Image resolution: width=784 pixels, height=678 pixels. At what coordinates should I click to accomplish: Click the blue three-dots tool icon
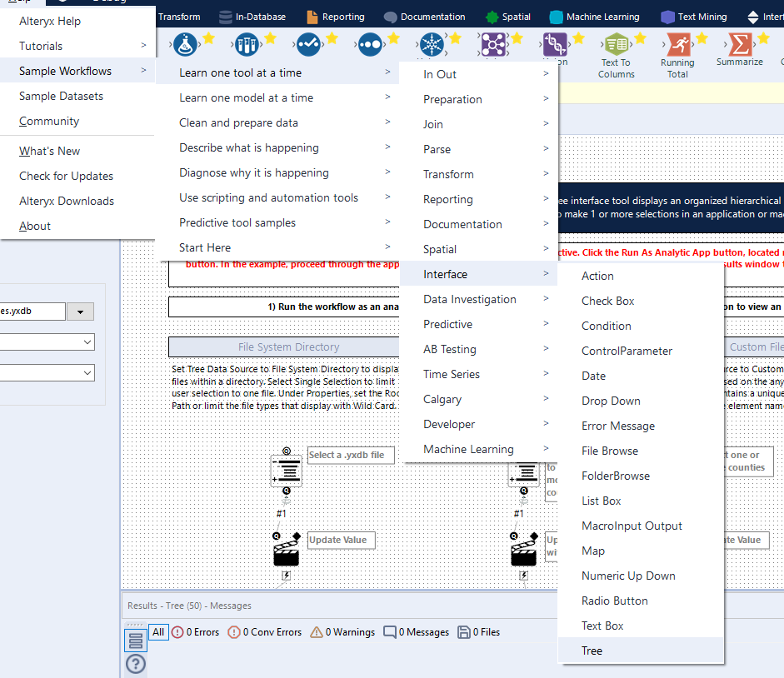370,45
